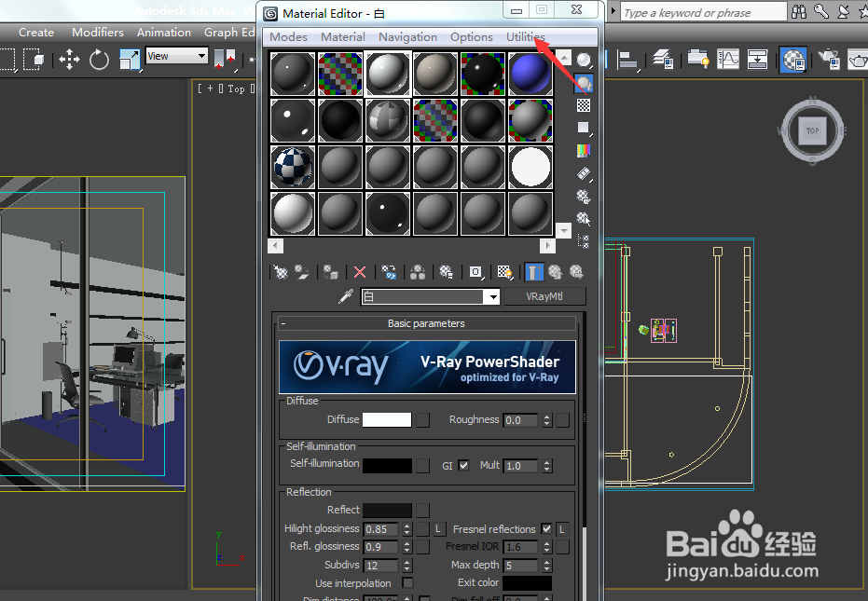Click Go Forward to Sibling icon
The height and width of the screenshot is (601, 868).
(x=576, y=272)
